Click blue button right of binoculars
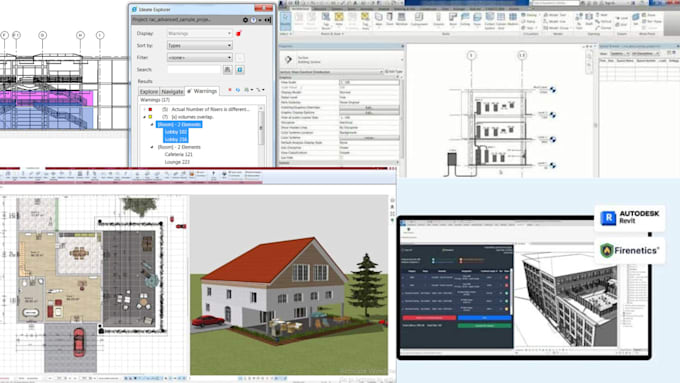The width and height of the screenshot is (680, 383). click(x=240, y=69)
